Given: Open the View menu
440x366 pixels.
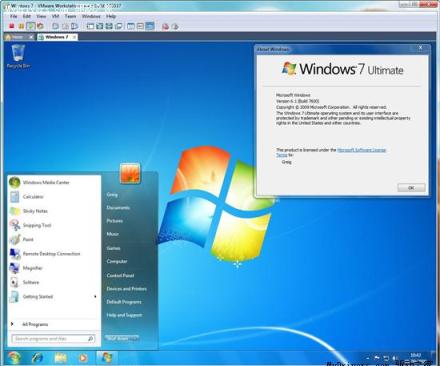Looking at the screenshot, I should tap(41, 16).
